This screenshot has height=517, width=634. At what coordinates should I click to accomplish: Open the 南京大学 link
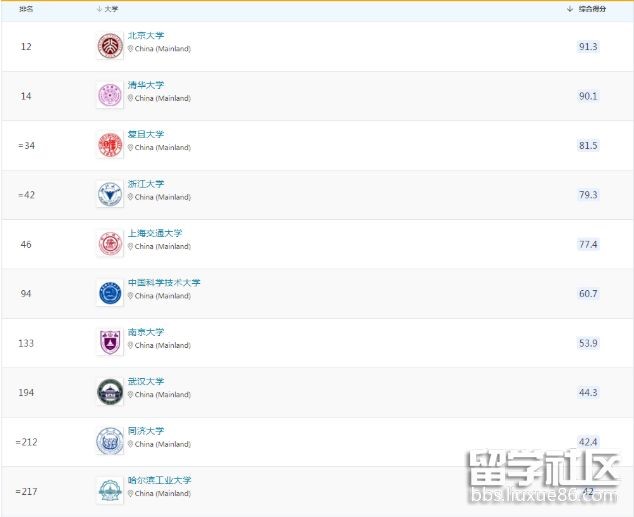point(146,332)
